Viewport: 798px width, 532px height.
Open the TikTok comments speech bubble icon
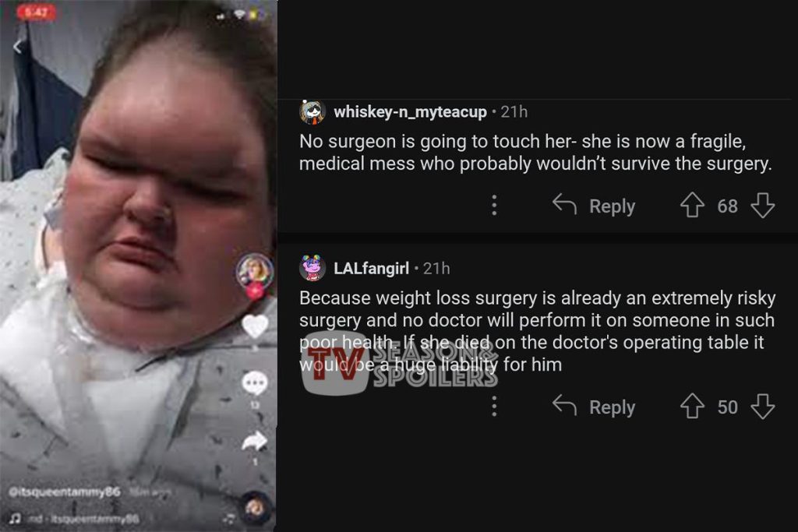(255, 384)
